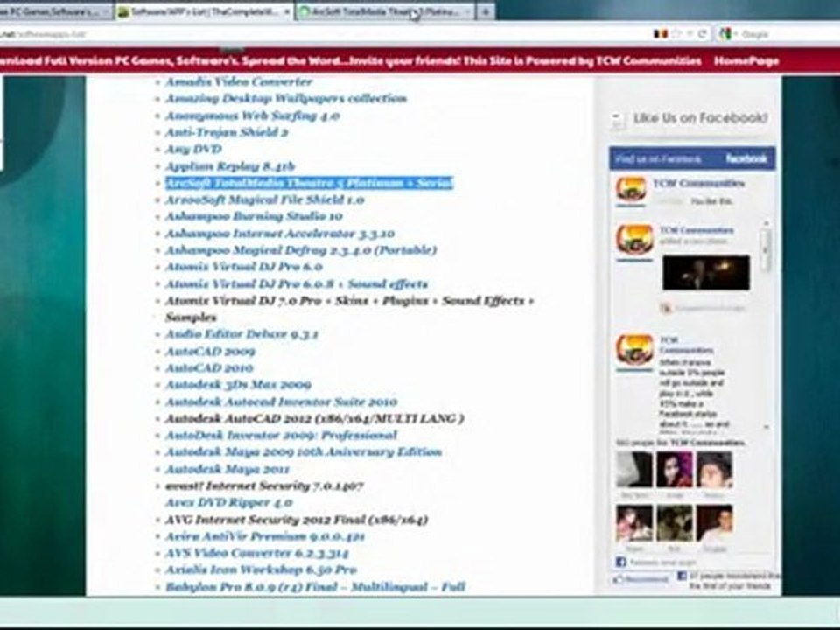840x630 pixels.
Task: Open Avira AntiVir Premium link
Action: (x=264, y=536)
